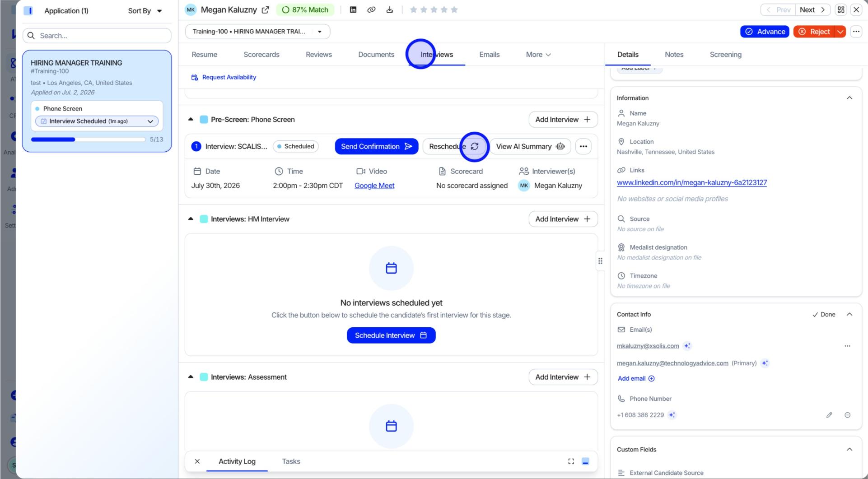The image size is (868, 479).
Task: Click Add email link
Action: [x=636, y=378]
